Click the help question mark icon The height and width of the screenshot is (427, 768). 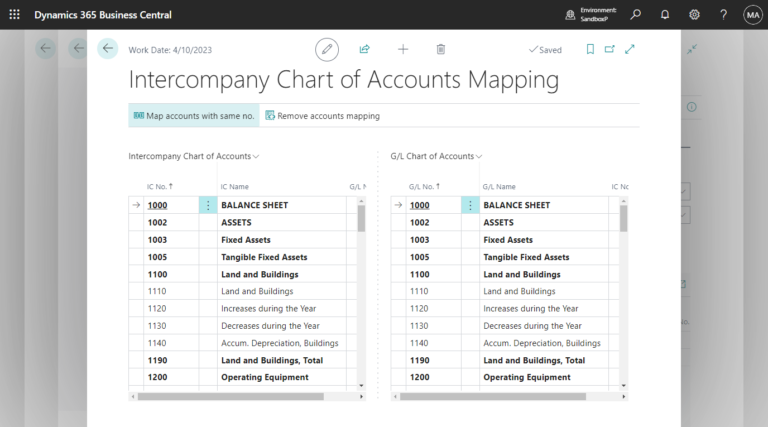pos(723,15)
